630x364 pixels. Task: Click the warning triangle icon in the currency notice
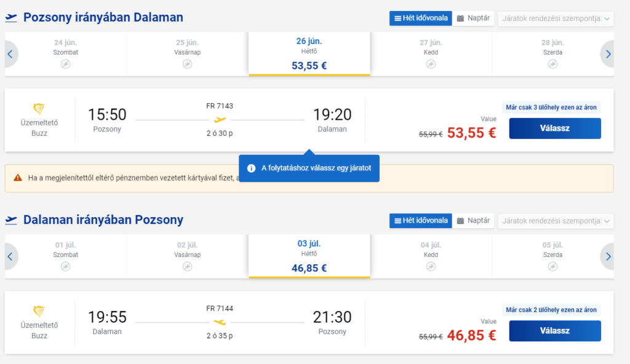tap(18, 178)
